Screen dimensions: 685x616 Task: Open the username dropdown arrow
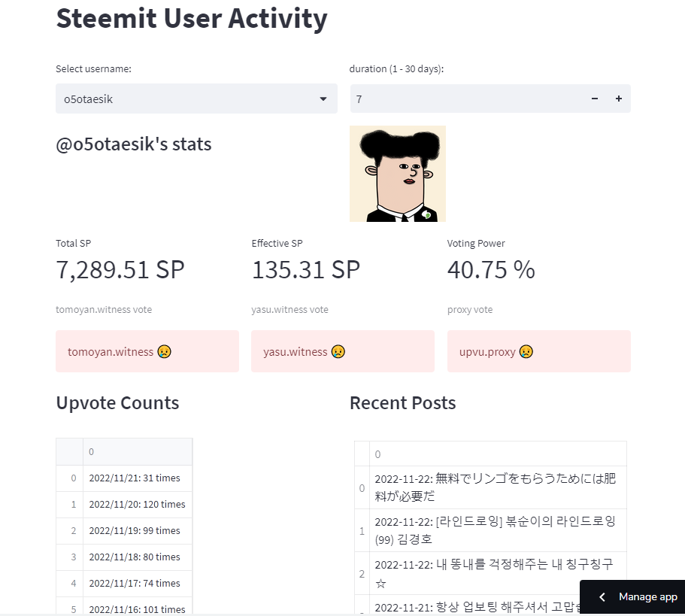(x=323, y=99)
